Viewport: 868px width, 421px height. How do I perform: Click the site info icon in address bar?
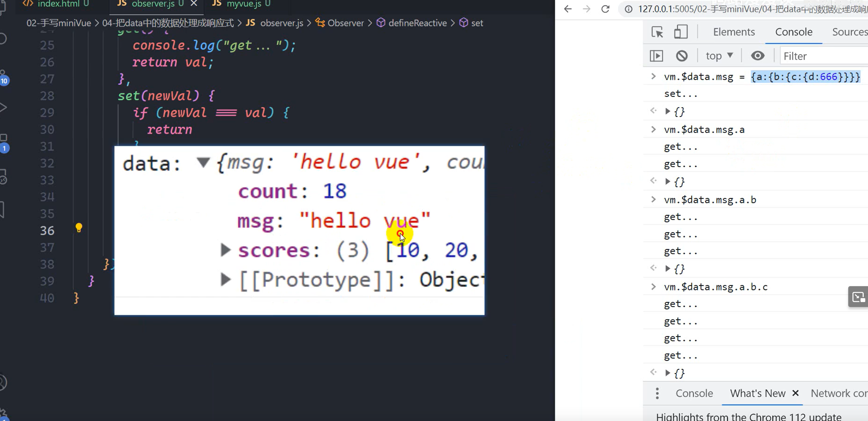628,9
